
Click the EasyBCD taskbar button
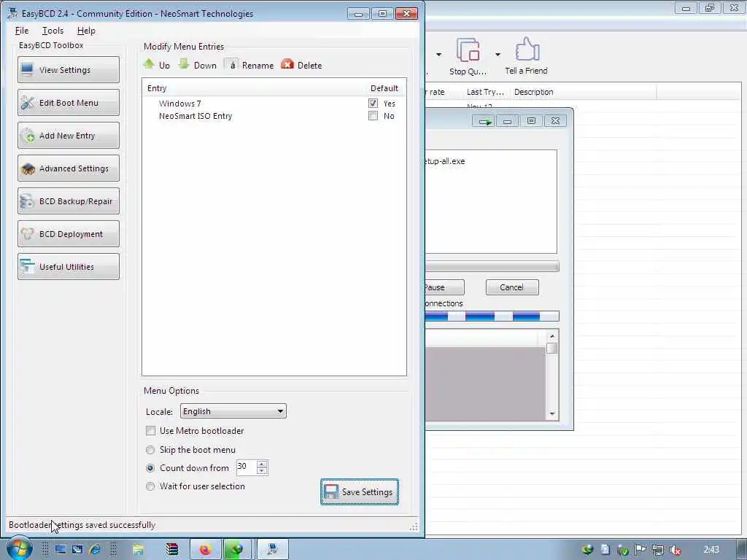(x=273, y=550)
